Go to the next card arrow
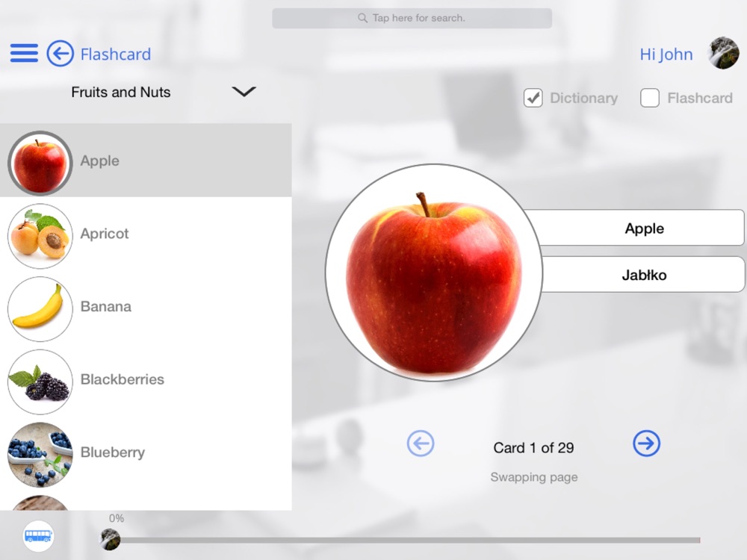The width and height of the screenshot is (747, 560). click(x=646, y=444)
